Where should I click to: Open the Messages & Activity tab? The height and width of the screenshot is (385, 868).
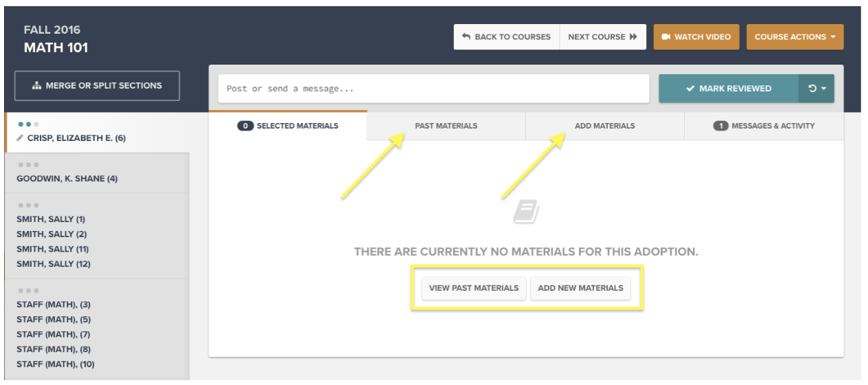[x=764, y=126]
